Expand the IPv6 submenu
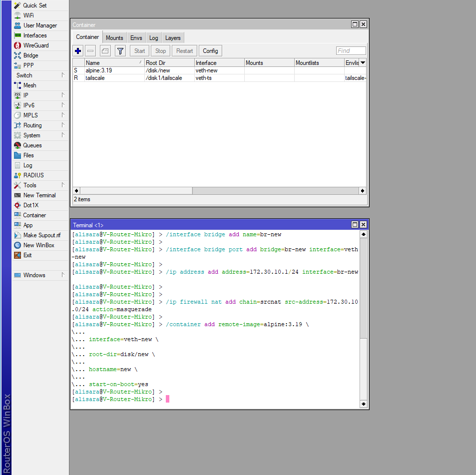Image resolution: width=476 pixels, height=475 pixels. pos(40,105)
